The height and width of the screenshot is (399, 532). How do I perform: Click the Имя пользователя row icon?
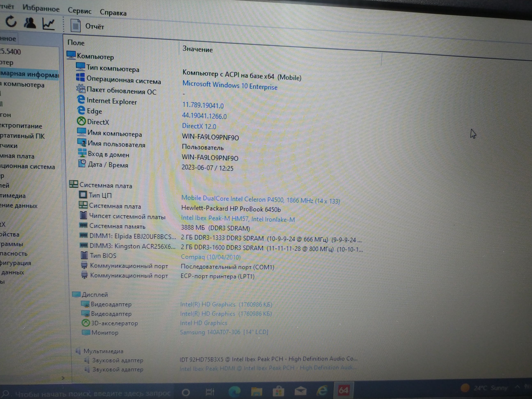[82, 142]
